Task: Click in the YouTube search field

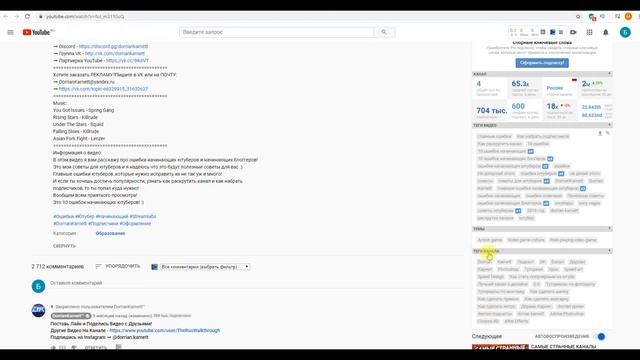Action: 276,32
